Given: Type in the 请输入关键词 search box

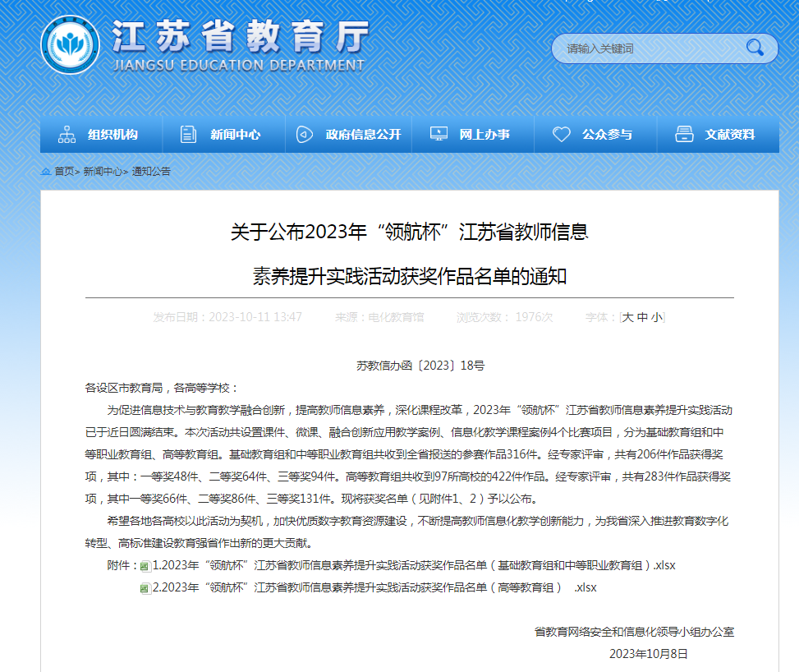Looking at the screenshot, I should pos(649,48).
